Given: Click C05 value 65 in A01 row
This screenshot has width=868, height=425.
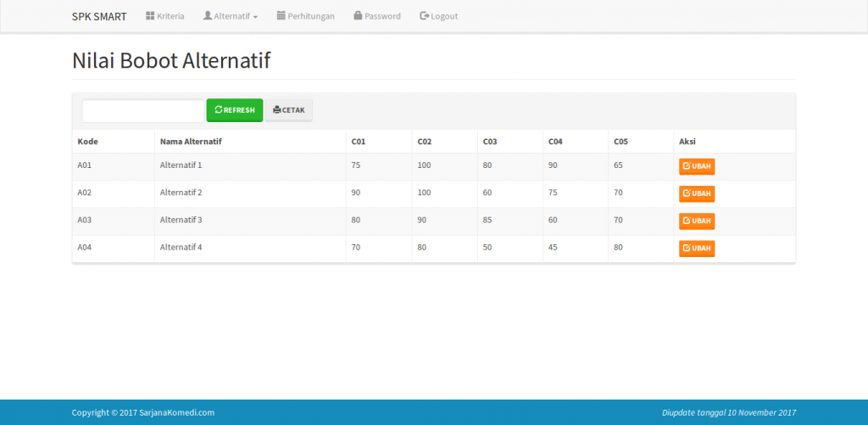Looking at the screenshot, I should [618, 165].
